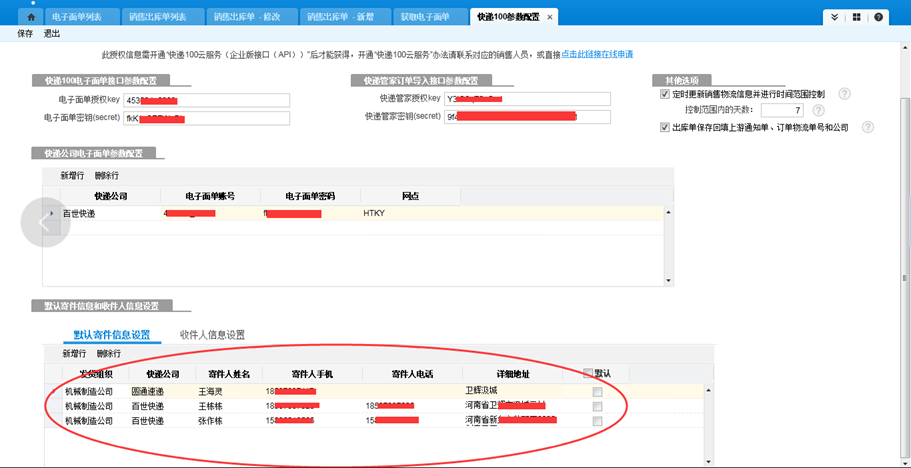Click 保存 to save the configuration
This screenshot has height=468, width=911.
point(25,34)
